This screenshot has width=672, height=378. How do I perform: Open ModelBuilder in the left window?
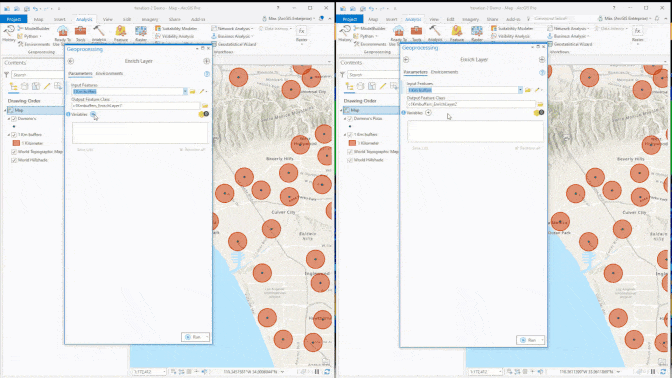click(33, 28)
